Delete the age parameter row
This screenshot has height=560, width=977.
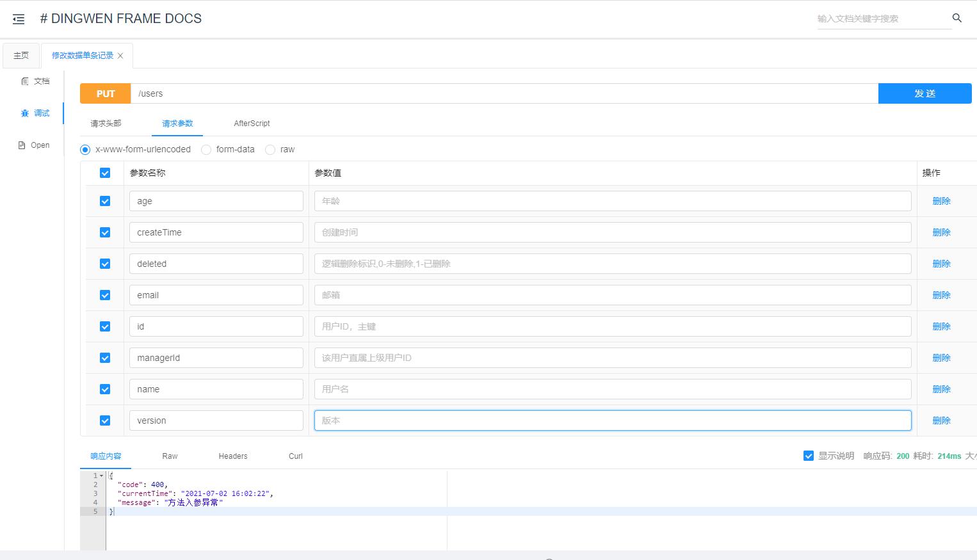[941, 201]
